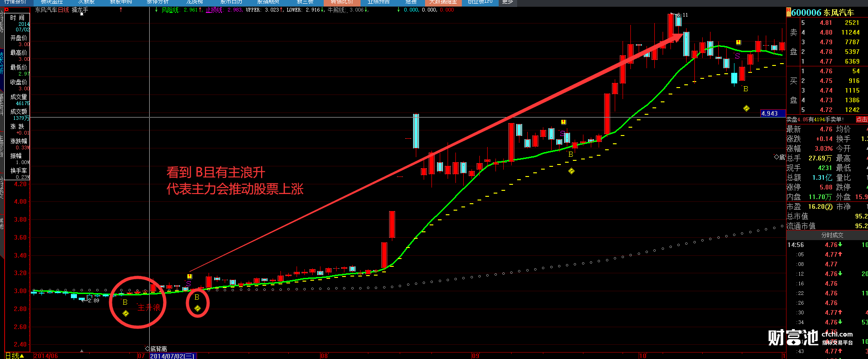Click the 涨幅 3.03% value
The height and width of the screenshot is (359, 868).
823,148
